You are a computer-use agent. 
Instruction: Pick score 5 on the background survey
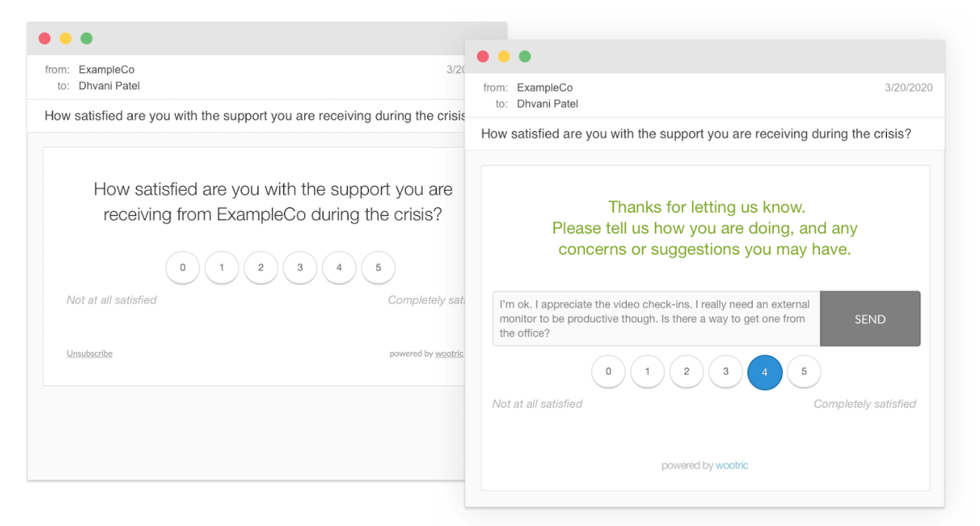tap(378, 267)
